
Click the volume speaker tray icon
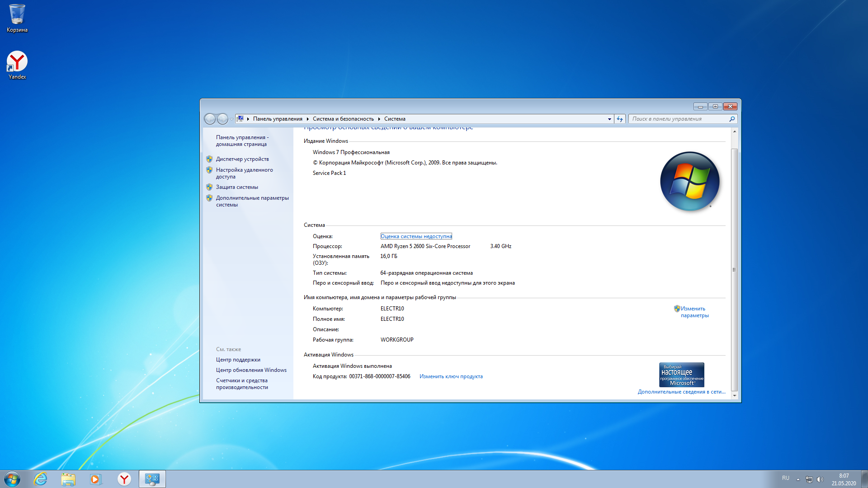tap(820, 479)
